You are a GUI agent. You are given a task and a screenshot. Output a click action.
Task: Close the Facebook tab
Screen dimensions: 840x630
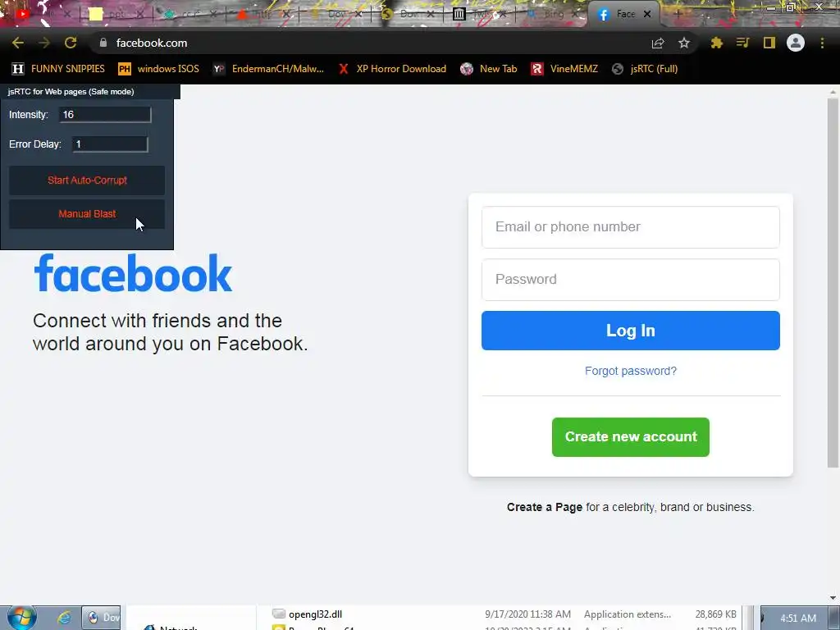(x=647, y=14)
